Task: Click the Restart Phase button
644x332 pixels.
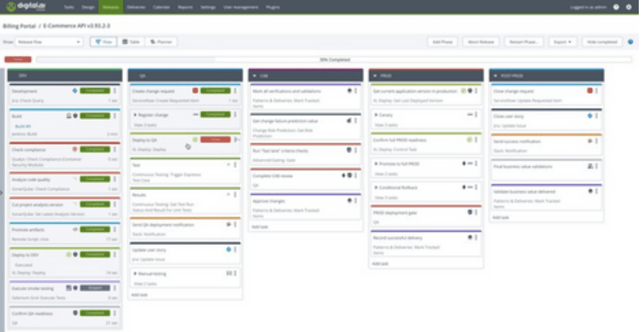Action: 524,42
